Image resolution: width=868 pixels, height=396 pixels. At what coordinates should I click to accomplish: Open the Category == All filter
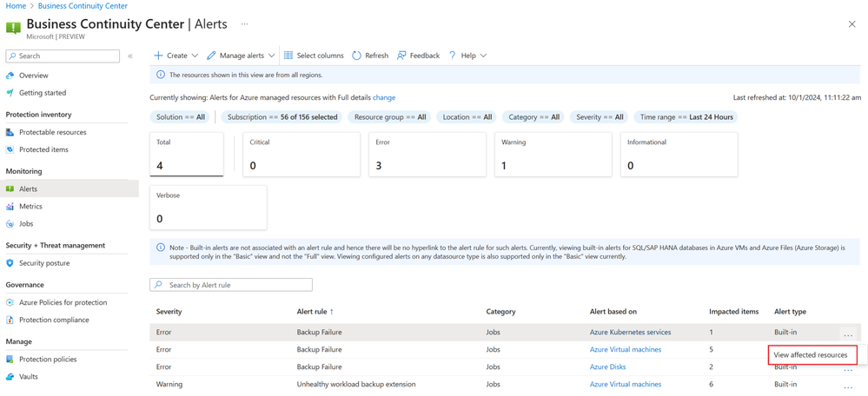[533, 117]
